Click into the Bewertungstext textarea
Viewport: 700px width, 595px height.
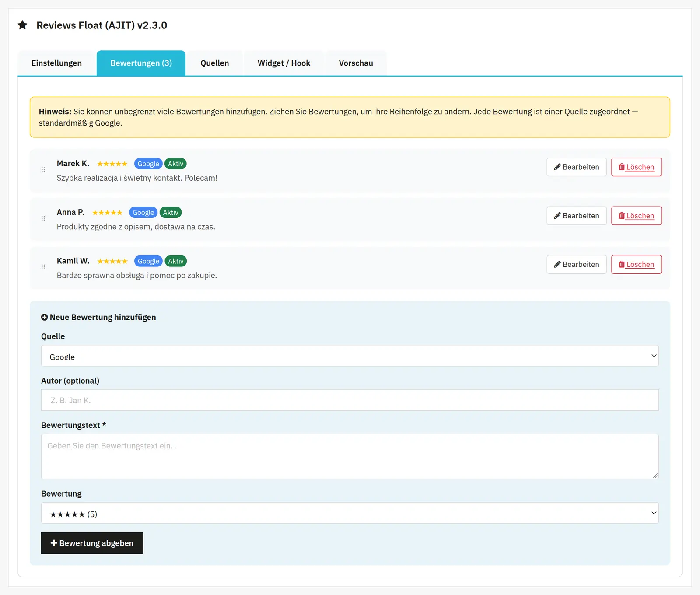350,456
